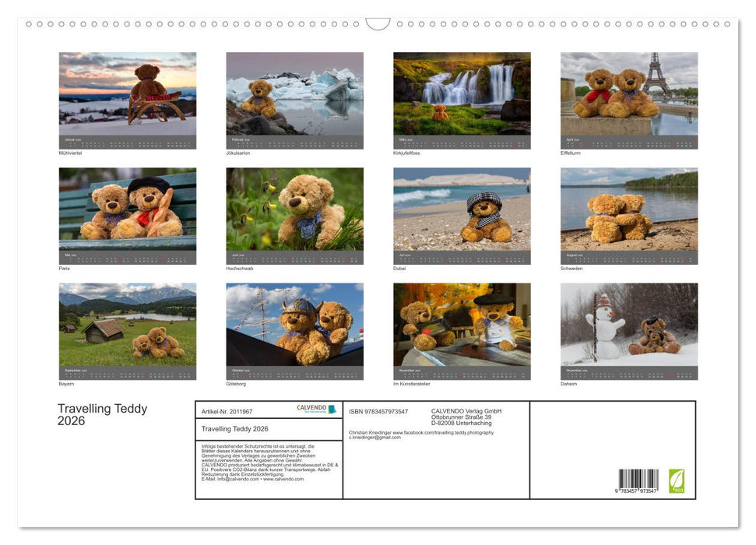Select the August Schweden lake preview

click(x=628, y=216)
